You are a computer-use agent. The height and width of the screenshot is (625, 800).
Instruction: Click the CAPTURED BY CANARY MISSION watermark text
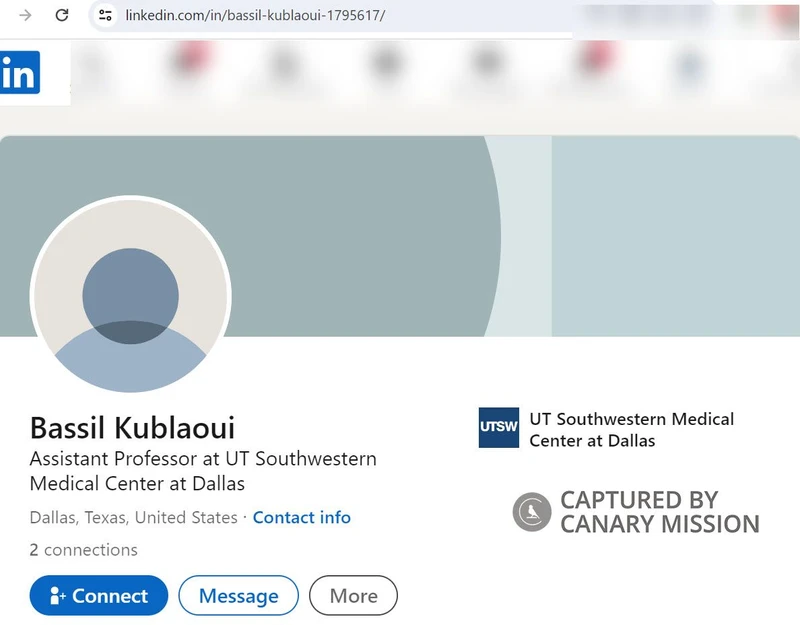(x=660, y=512)
